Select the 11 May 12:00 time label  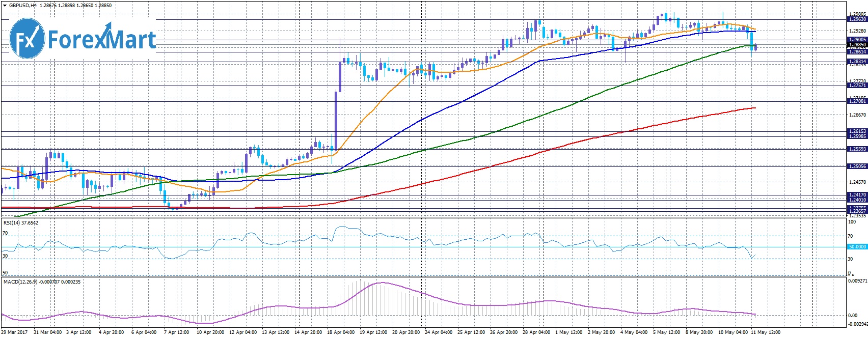pos(765,332)
